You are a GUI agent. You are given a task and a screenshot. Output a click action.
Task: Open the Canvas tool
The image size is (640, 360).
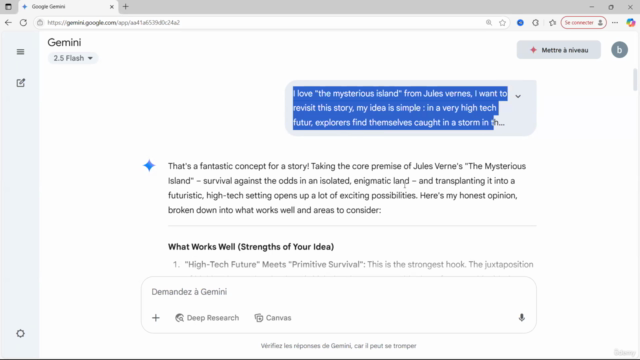273,318
